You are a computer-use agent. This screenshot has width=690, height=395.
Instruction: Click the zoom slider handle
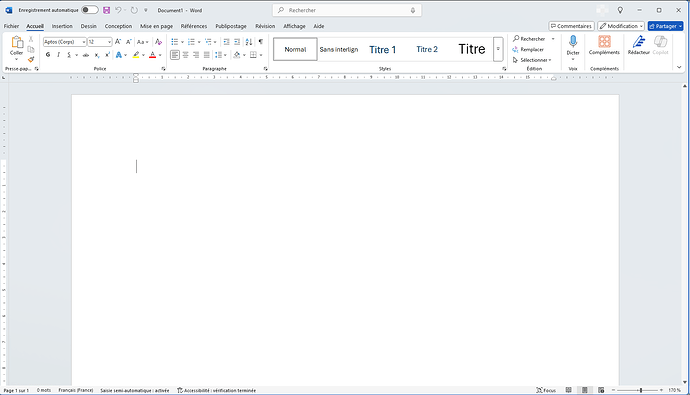pyautogui.click(x=641, y=390)
